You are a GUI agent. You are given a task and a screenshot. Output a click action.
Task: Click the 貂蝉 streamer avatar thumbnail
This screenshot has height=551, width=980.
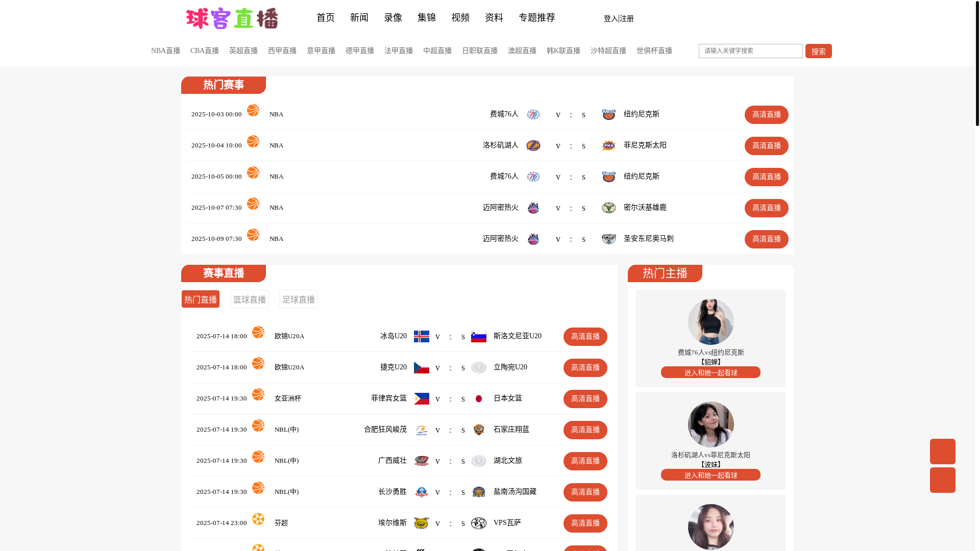[711, 322]
